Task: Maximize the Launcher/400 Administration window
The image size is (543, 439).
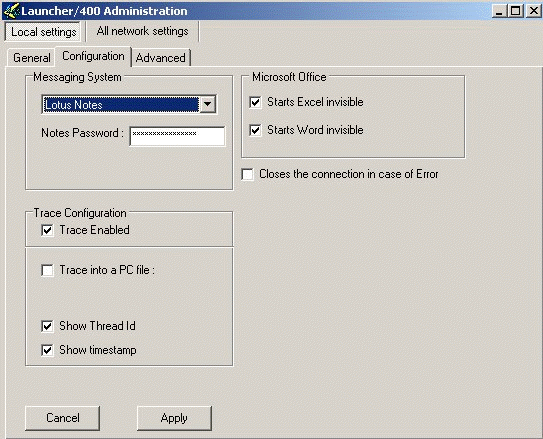Action: click(x=515, y=11)
